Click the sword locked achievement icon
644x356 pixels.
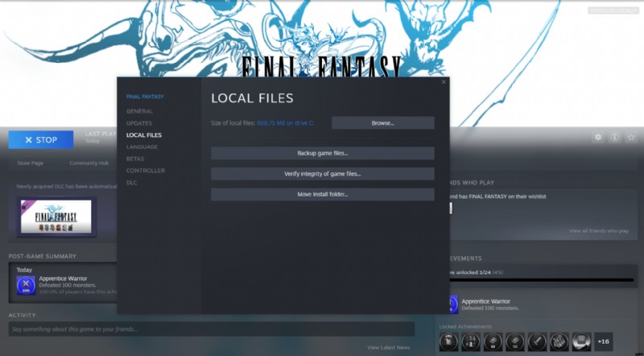[537, 341]
